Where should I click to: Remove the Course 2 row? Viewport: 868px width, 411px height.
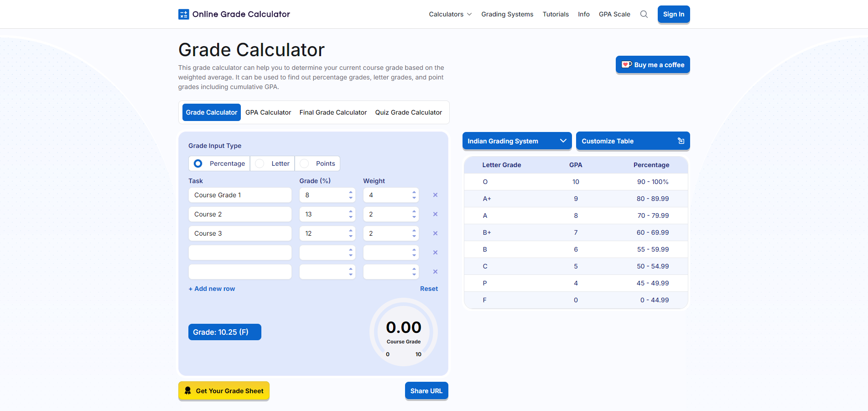click(x=435, y=214)
